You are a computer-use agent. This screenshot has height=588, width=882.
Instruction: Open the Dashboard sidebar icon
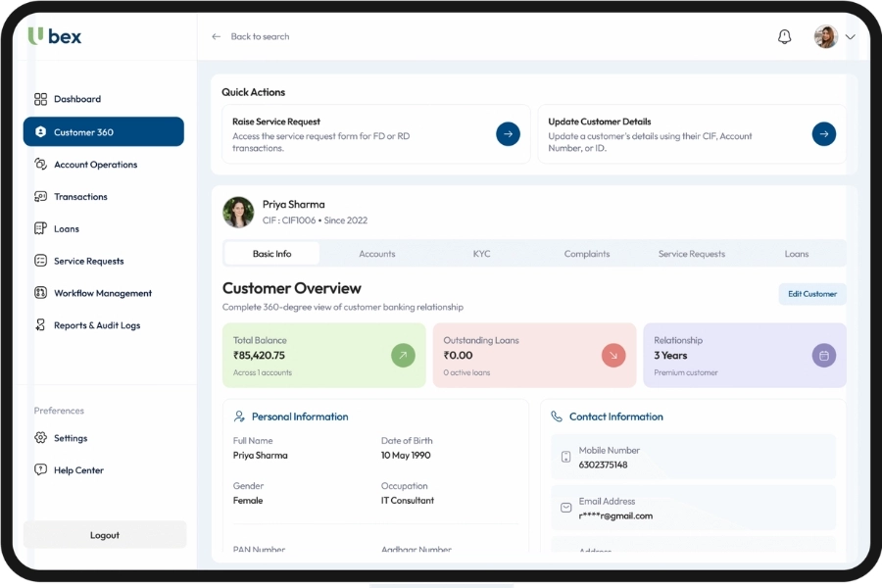40,99
